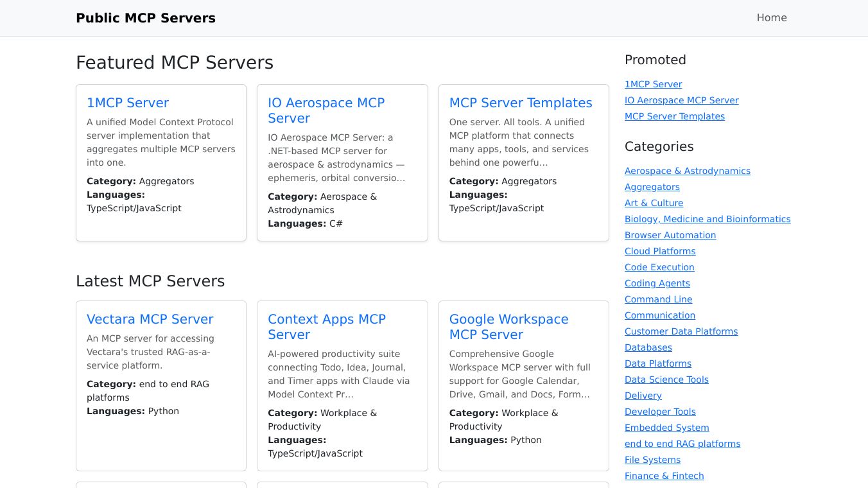Screen dimensions: 868x488
Task: Open the Databases category link
Action: coord(648,347)
